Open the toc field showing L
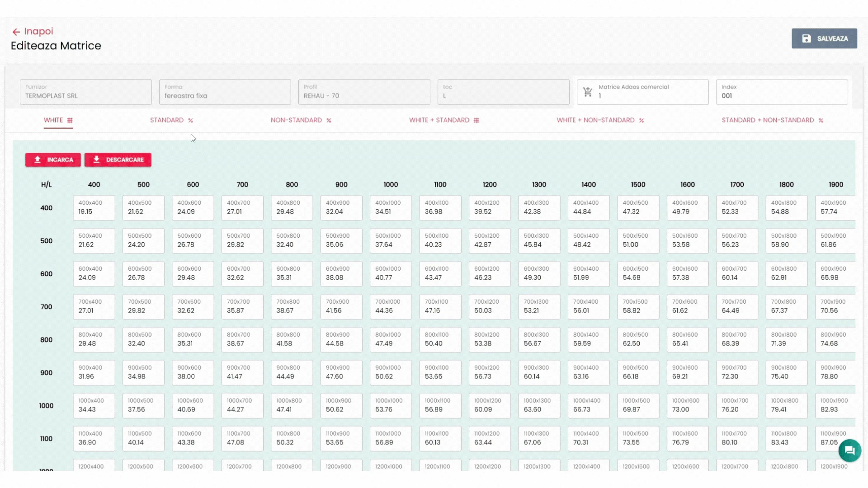The image size is (868, 488). click(504, 92)
